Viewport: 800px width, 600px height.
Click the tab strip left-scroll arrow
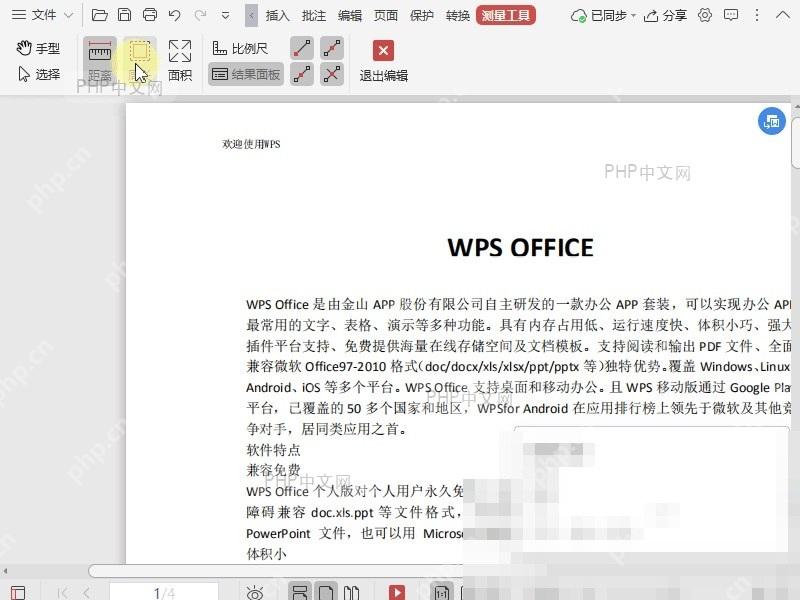pyautogui.click(x=251, y=15)
